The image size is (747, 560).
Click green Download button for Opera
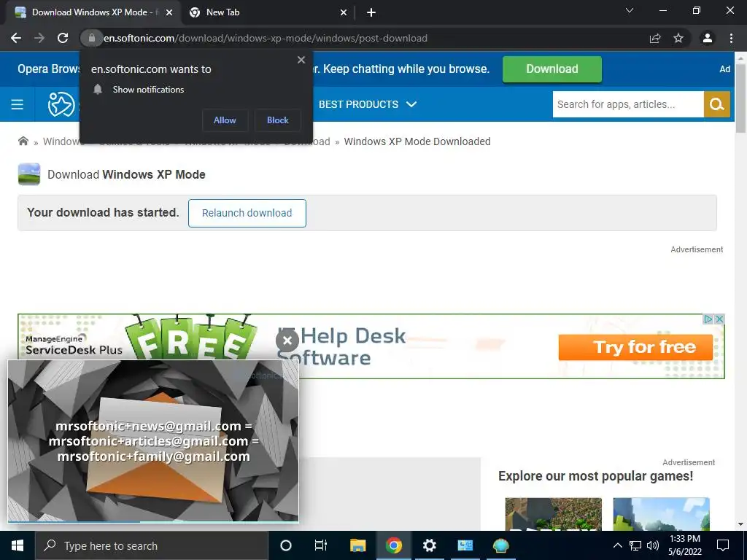[552, 69]
